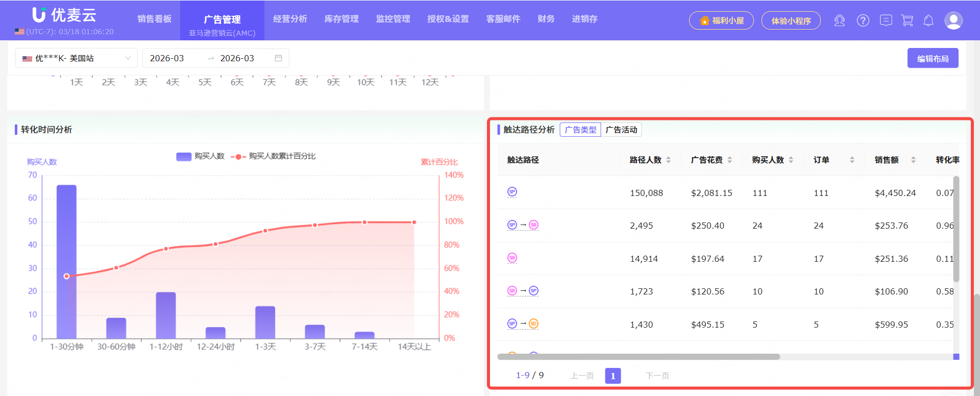Click the $495.15 ad spend cell
This screenshot has height=396, width=980.
click(x=707, y=325)
